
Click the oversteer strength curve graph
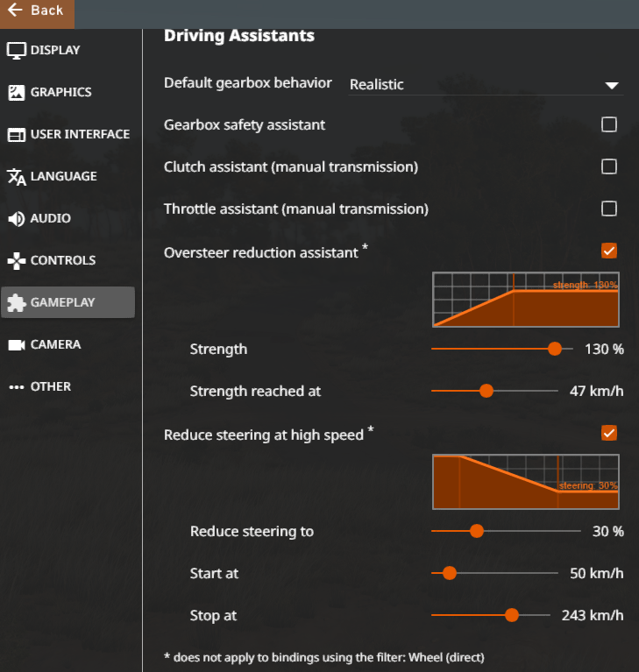point(526,300)
